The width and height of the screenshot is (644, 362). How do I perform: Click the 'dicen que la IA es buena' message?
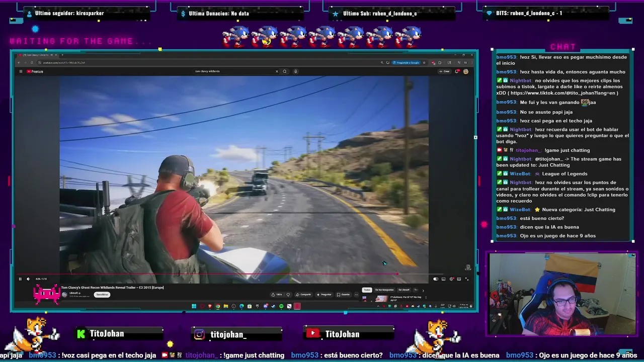[549, 227]
